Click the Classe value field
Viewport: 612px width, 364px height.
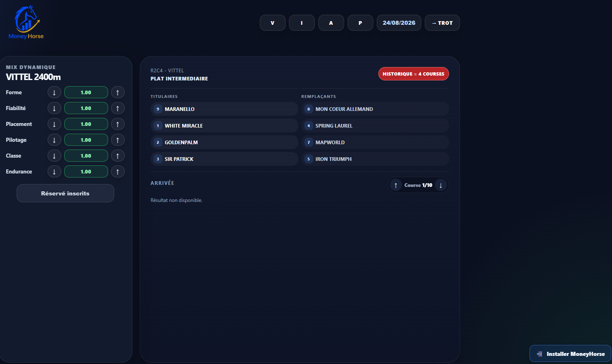86,156
